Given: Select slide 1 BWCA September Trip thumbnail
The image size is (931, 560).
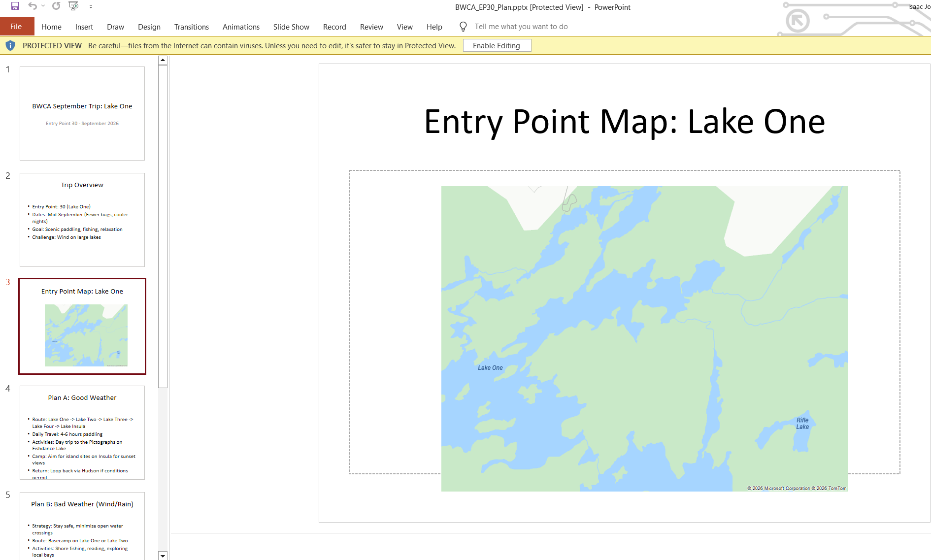Looking at the screenshot, I should (x=82, y=113).
